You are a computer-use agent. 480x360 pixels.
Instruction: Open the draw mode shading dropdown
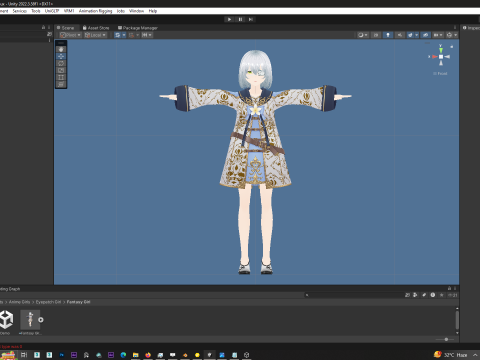coord(362,35)
